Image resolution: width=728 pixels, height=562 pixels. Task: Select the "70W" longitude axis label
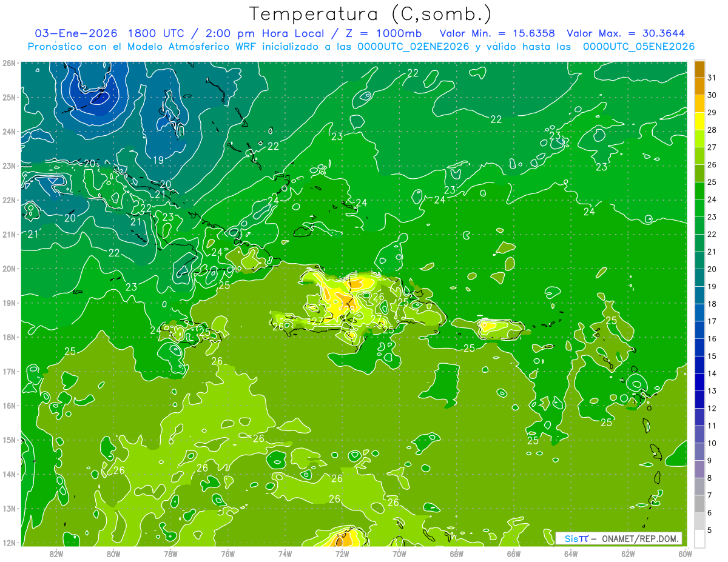click(399, 554)
